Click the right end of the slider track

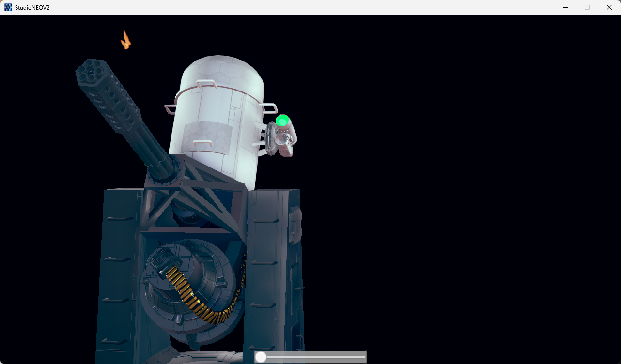click(363, 357)
